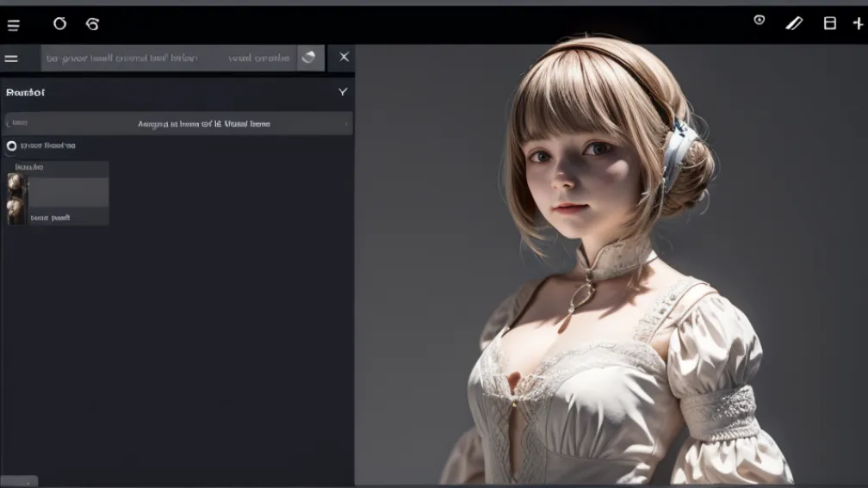Screen dimensions: 868x488
Task: Click the gray preview box inside the card
Action: coord(69,193)
